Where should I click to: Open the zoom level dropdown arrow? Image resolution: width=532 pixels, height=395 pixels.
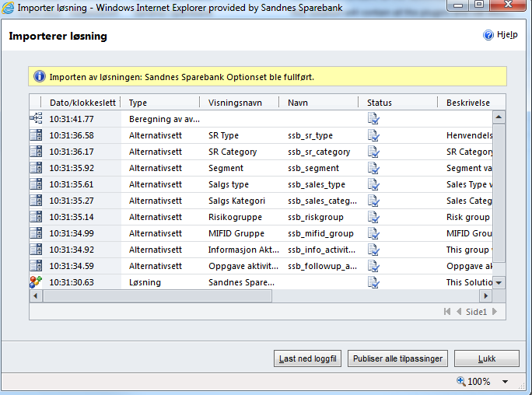pyautogui.click(x=506, y=382)
